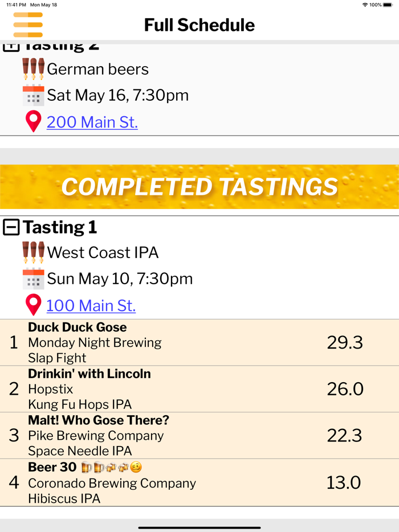Click the calendar icon for Sat May 16
The height and width of the screenshot is (532, 399).
(x=33, y=95)
